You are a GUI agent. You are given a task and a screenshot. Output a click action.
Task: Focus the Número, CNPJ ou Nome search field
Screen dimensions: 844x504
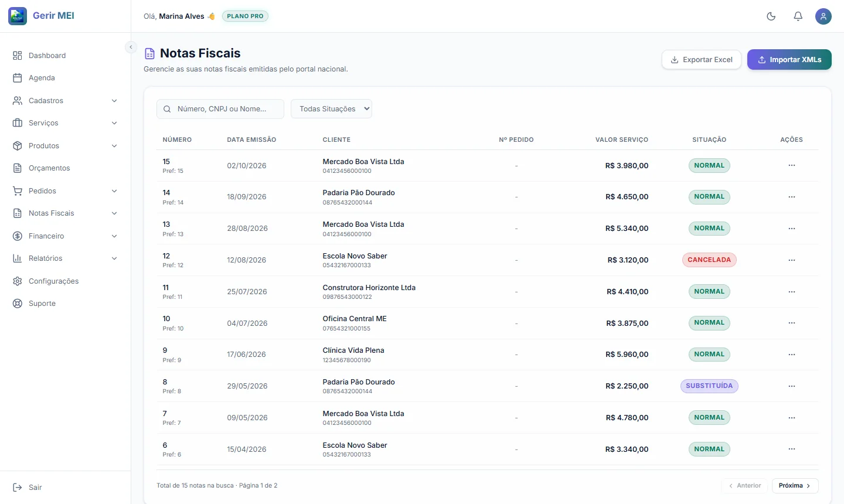point(220,109)
